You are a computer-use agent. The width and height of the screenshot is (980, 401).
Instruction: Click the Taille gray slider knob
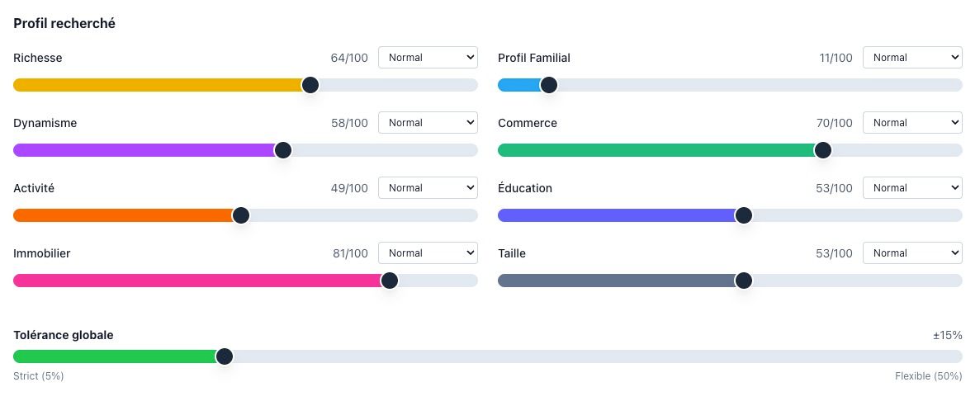point(744,281)
